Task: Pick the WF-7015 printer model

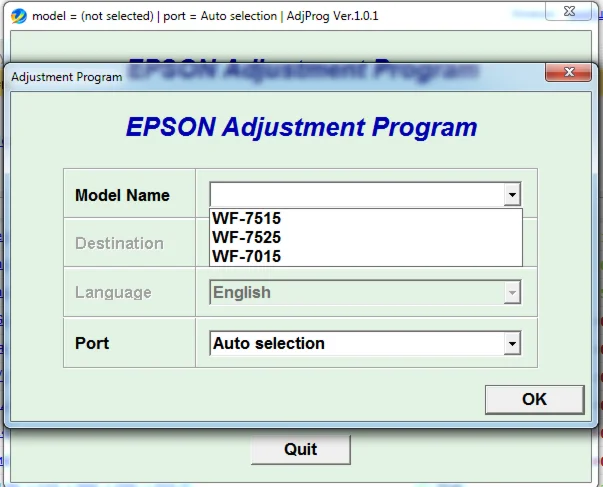Action: (246, 256)
